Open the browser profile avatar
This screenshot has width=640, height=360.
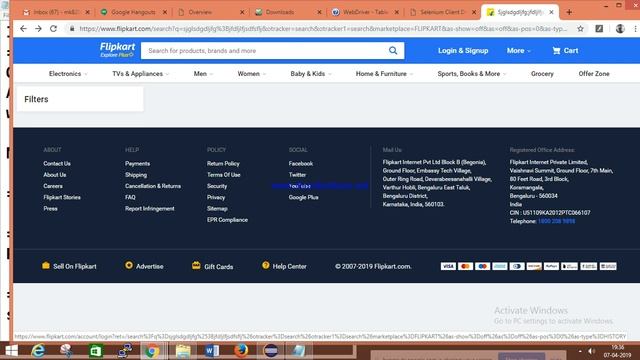point(620,29)
